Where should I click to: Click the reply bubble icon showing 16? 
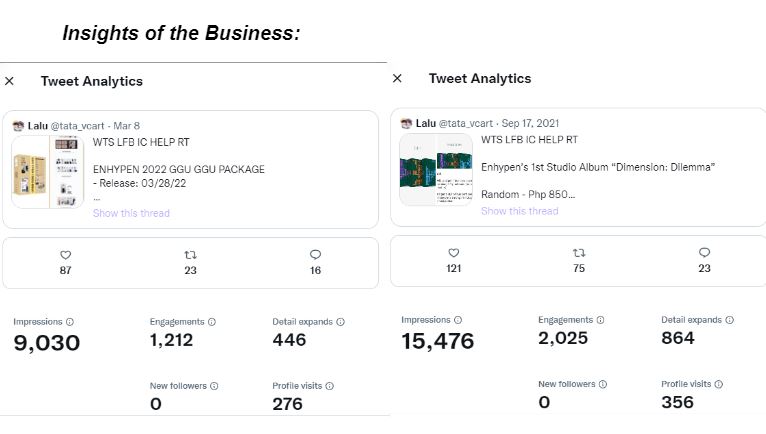(316, 255)
